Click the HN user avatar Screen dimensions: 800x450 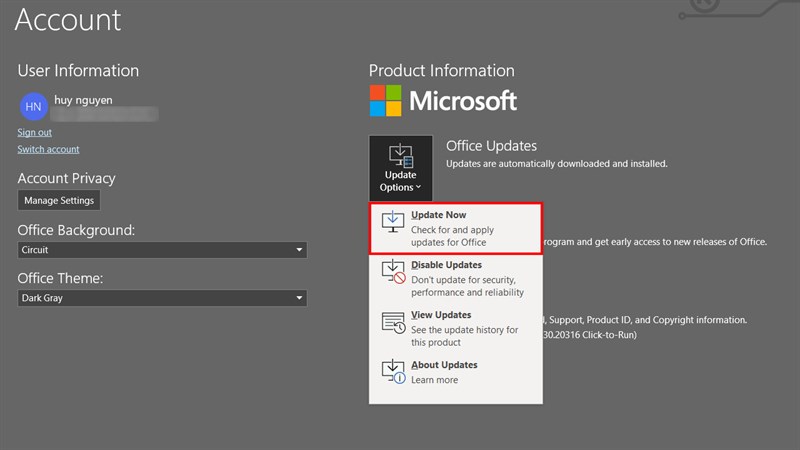tap(34, 106)
